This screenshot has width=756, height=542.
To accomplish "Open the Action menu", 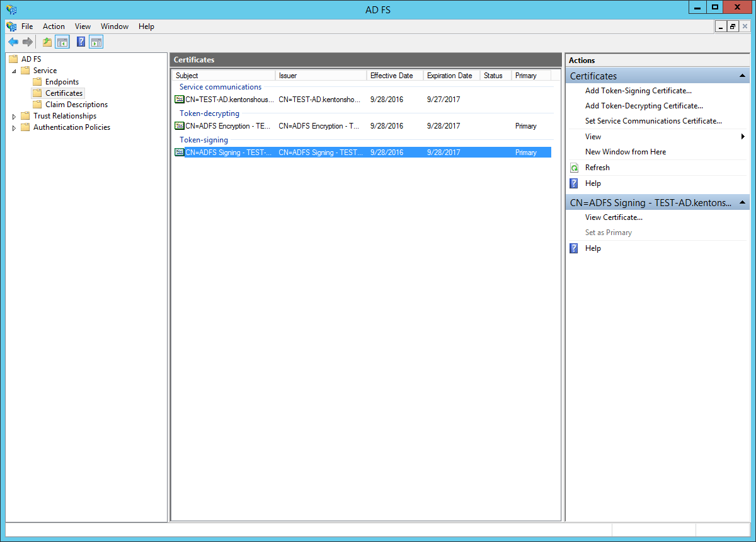I will pos(54,26).
